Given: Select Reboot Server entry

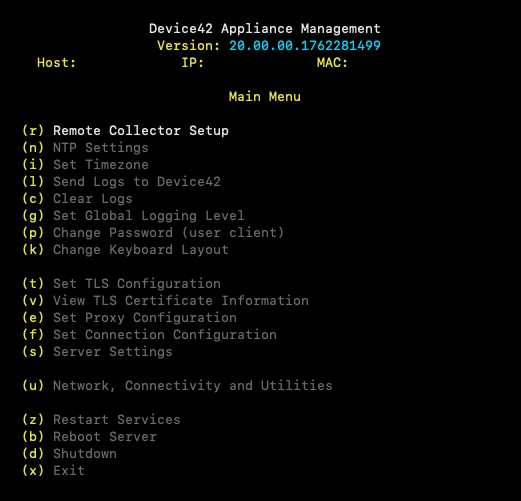Looking at the screenshot, I should coord(105,437).
